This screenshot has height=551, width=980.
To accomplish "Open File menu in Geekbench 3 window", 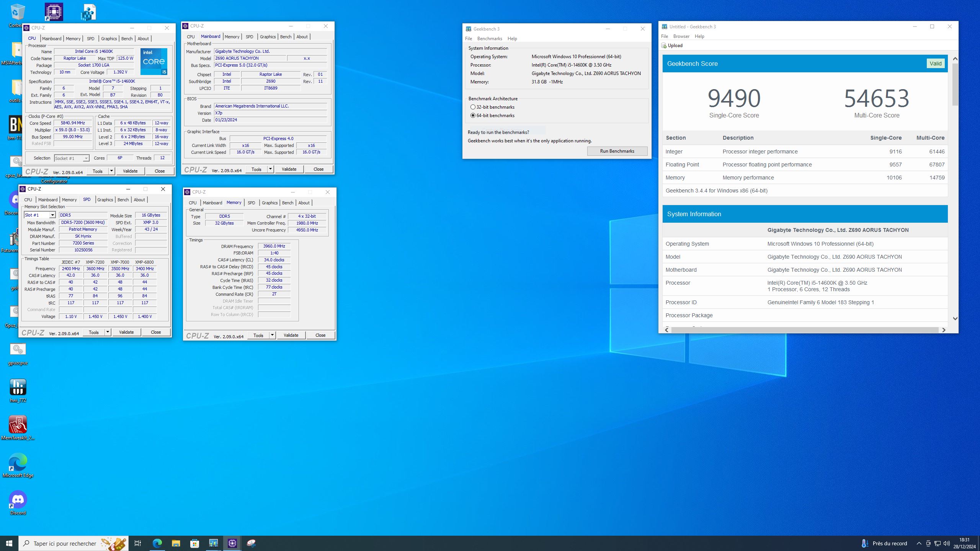I will click(469, 39).
